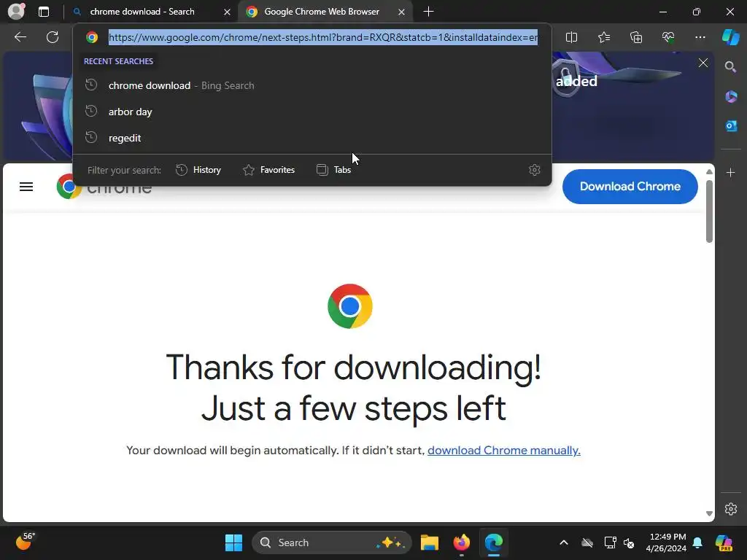This screenshot has height=560, width=747.
Task: Open the Microsoft 365 sidebar icon
Action: click(x=731, y=97)
